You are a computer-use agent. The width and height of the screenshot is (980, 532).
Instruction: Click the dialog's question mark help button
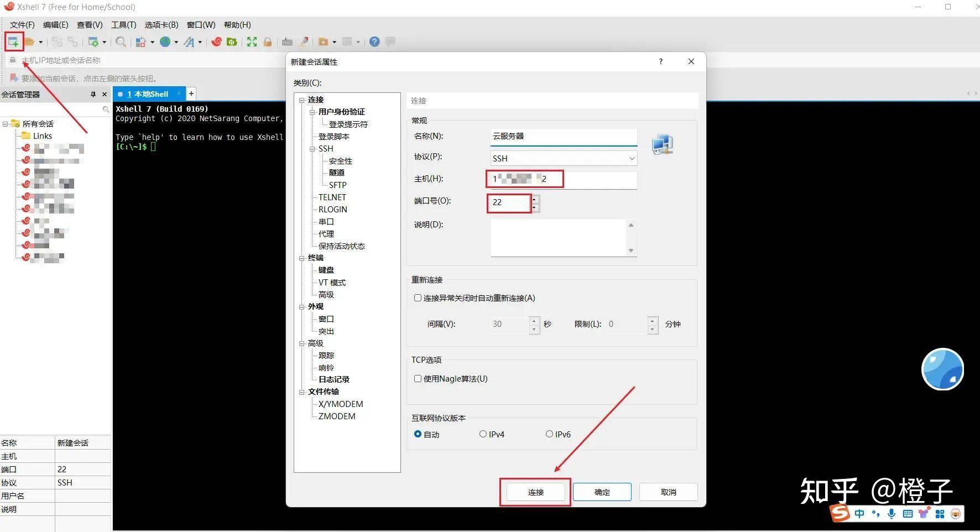point(660,61)
